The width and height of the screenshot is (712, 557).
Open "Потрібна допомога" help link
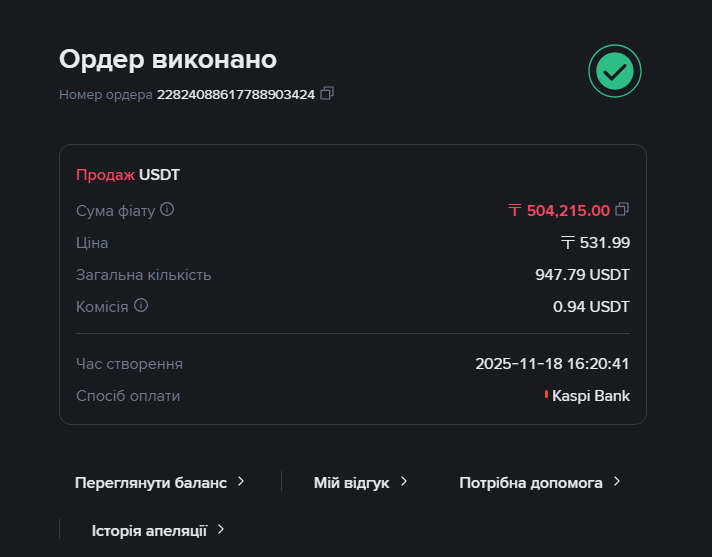(x=531, y=482)
